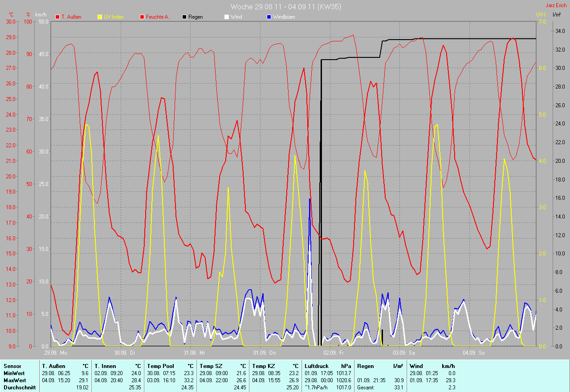The image size is (570, 392).
Task: Click the T. Innen average value 25.35
Action: (x=134, y=388)
